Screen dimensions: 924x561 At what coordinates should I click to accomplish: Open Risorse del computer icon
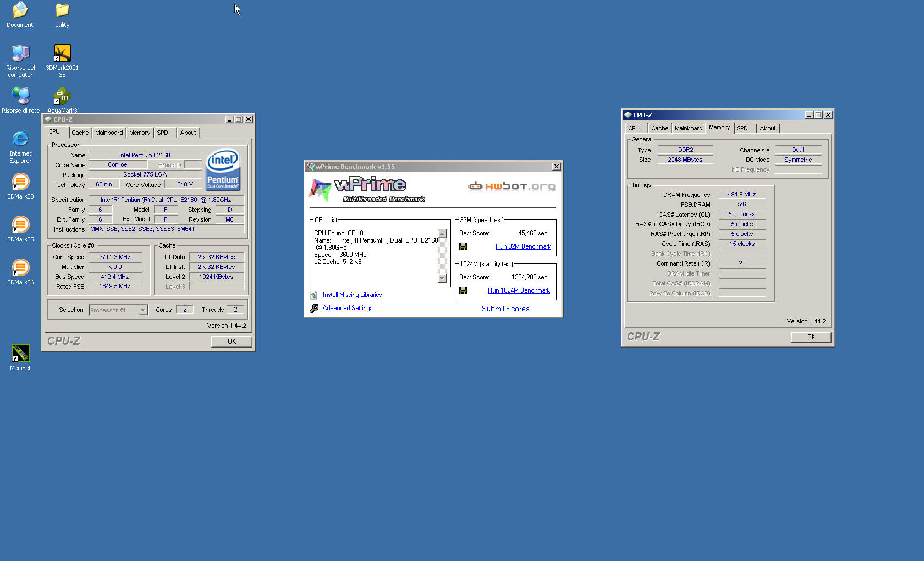click(x=20, y=61)
